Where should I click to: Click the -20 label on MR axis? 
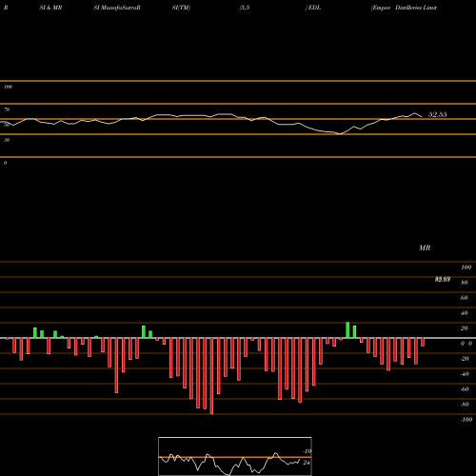point(465,359)
